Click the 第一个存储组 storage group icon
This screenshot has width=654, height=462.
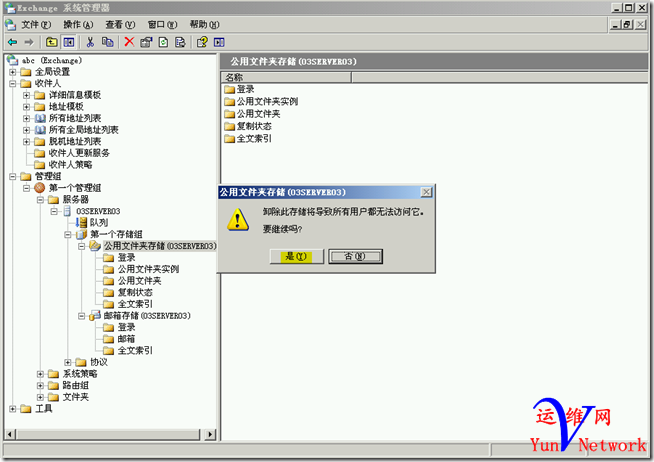point(82,234)
